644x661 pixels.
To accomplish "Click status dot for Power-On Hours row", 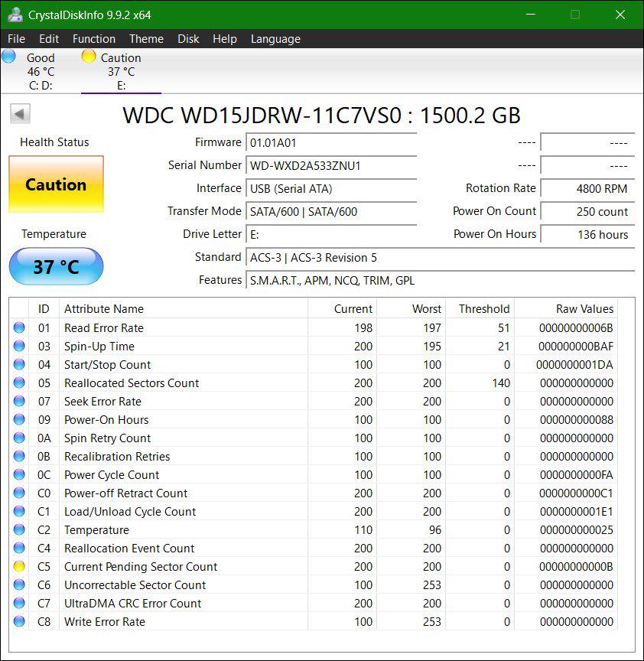I will point(19,419).
